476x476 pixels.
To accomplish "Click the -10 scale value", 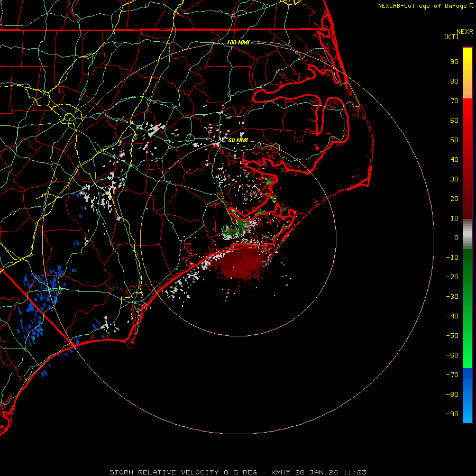I will tap(452, 258).
